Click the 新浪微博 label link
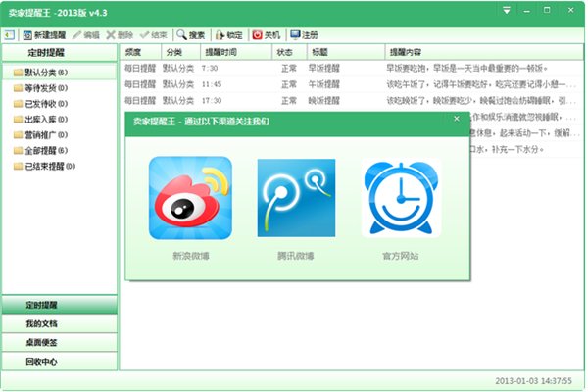This screenshot has width=588, height=392. click(190, 256)
